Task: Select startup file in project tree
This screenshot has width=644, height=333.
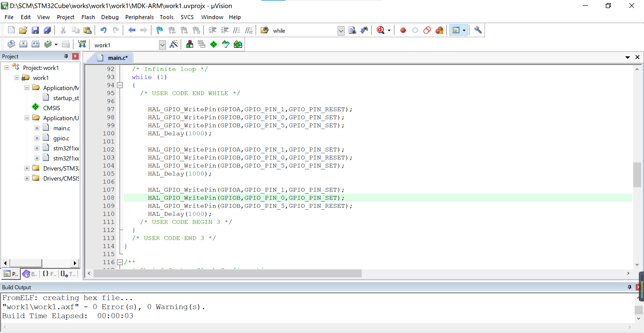Action: [66, 98]
